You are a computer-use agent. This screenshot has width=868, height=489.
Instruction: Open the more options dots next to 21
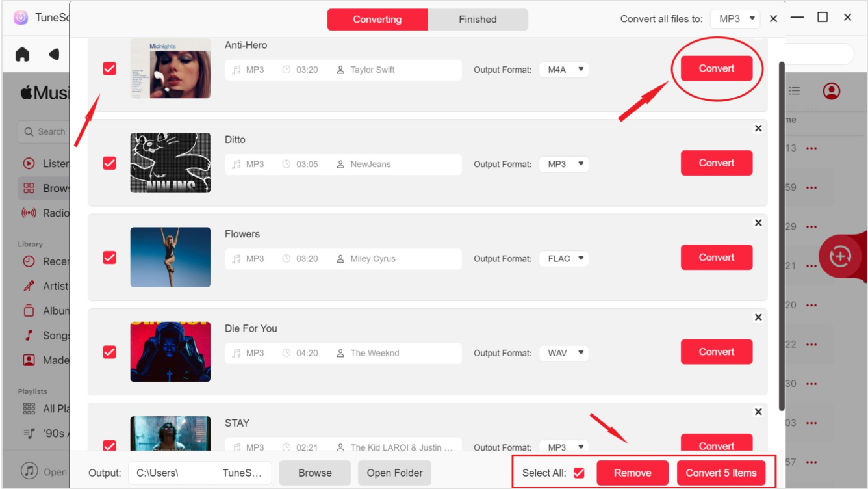811,266
